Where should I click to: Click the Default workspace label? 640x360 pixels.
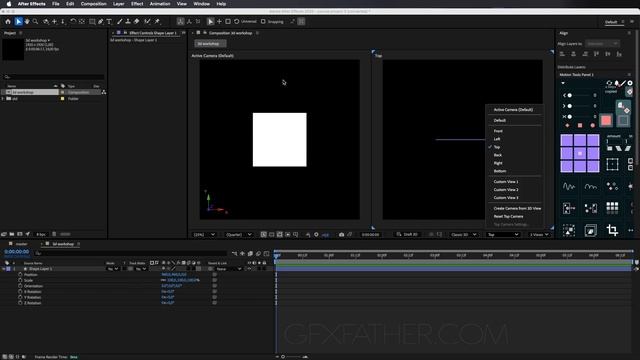click(x=611, y=22)
